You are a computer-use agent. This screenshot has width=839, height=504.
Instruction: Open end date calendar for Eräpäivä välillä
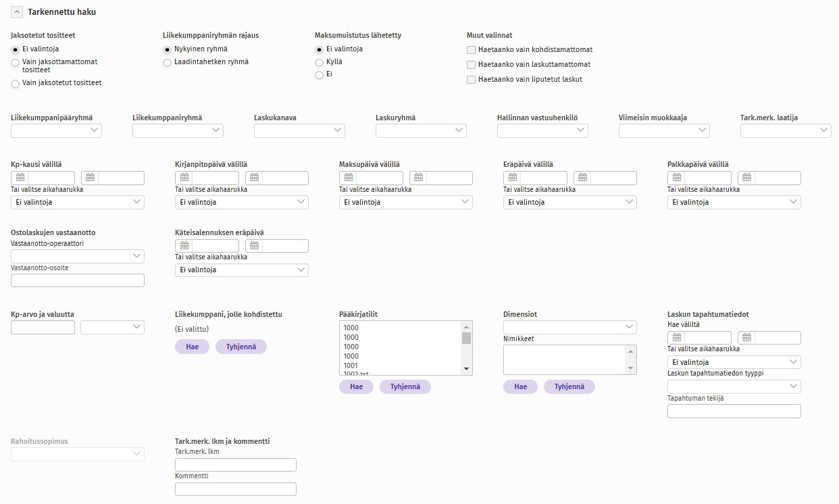pyautogui.click(x=582, y=178)
